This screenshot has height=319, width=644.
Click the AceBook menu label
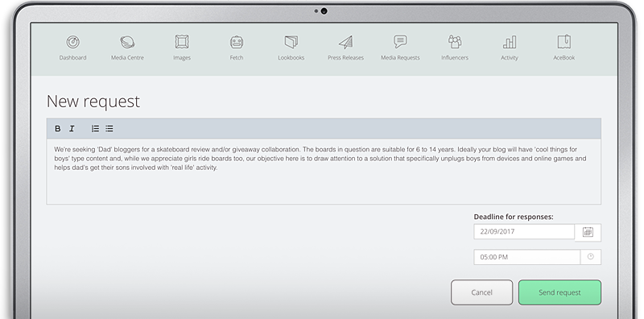tap(564, 58)
